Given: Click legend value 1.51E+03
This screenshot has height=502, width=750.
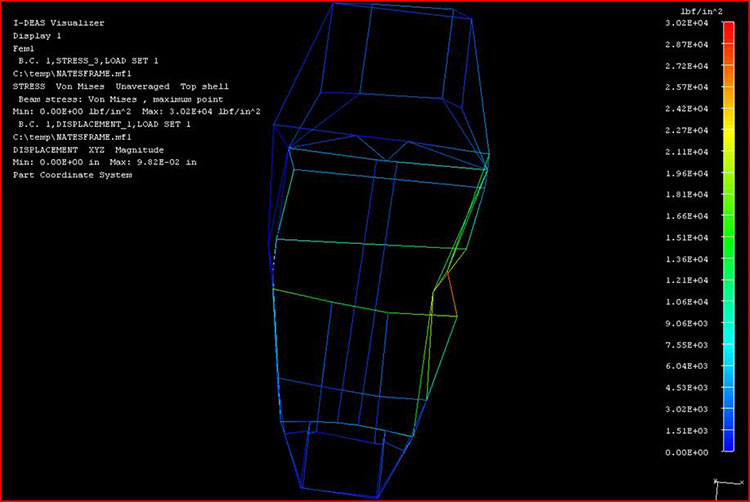Looking at the screenshot, I should coord(686,431).
